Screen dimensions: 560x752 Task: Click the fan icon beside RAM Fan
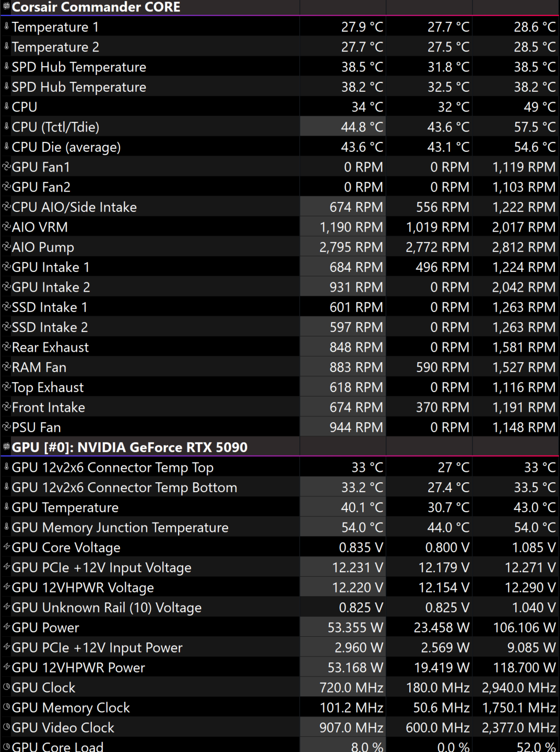tap(7, 367)
